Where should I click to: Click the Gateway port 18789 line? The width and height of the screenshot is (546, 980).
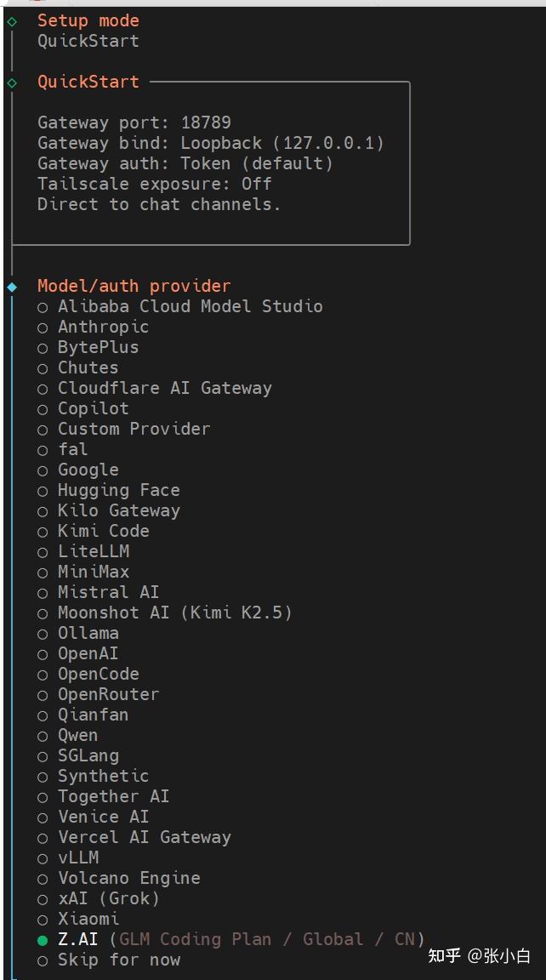(134, 122)
